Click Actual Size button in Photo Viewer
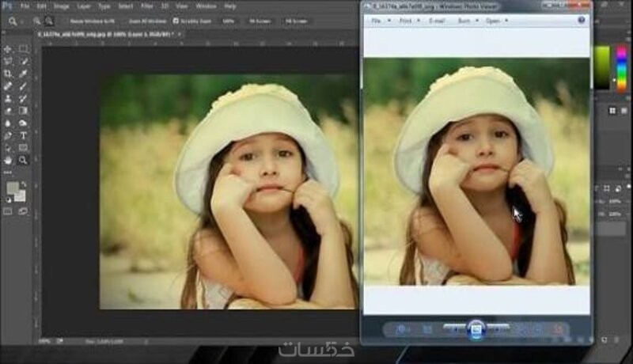This screenshot has width=633, height=364. pos(427,330)
